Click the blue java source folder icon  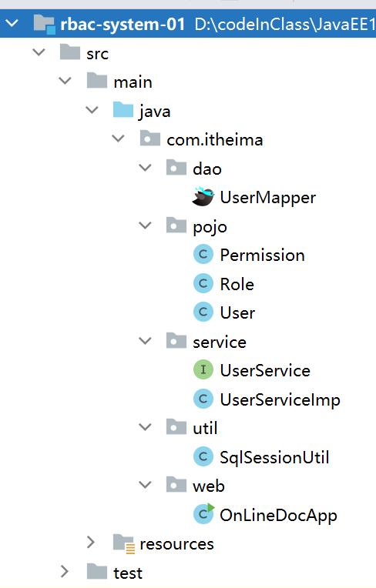(x=123, y=110)
